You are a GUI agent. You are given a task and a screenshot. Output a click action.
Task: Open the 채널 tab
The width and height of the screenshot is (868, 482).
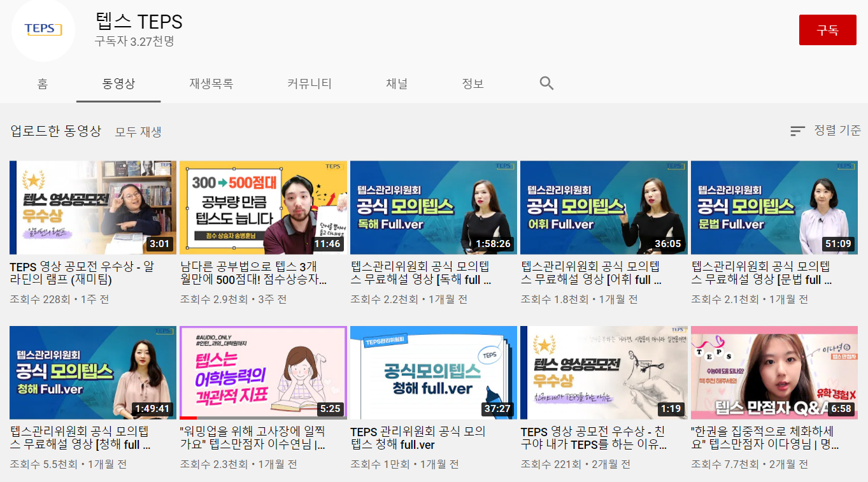[397, 83]
